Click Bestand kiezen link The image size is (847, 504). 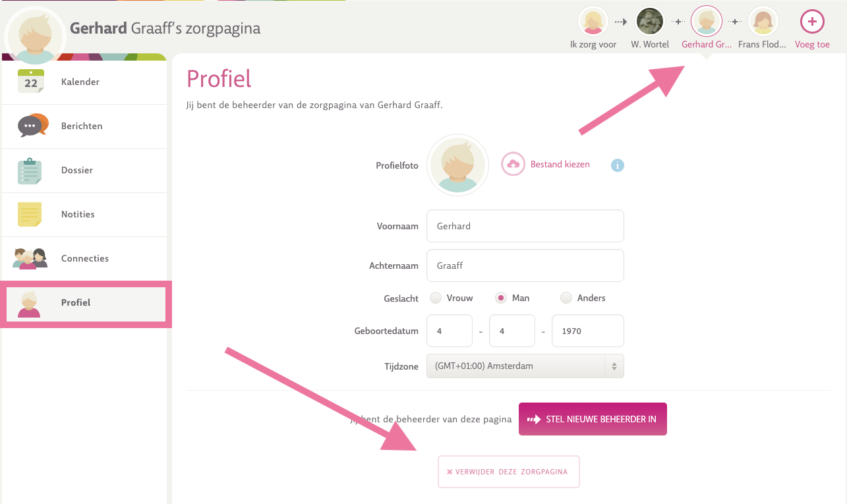[x=560, y=164]
